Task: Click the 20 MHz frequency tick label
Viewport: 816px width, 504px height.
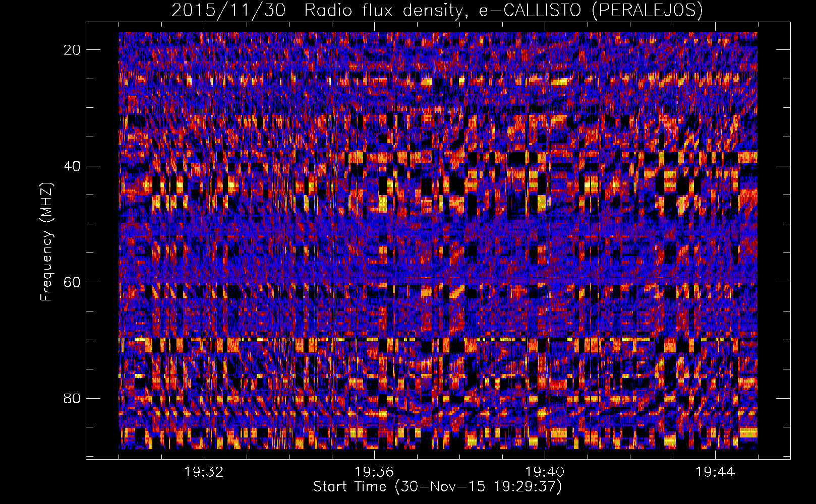Action: (73, 49)
